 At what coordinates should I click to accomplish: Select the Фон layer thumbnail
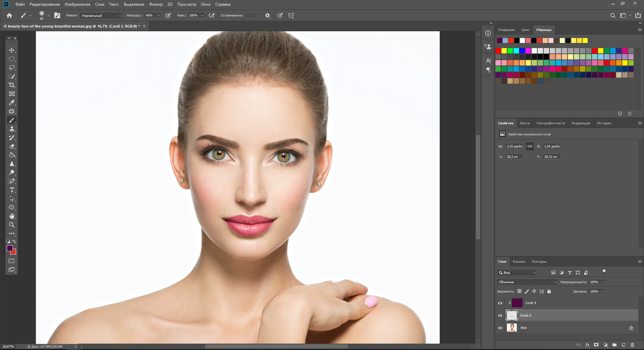coord(511,327)
